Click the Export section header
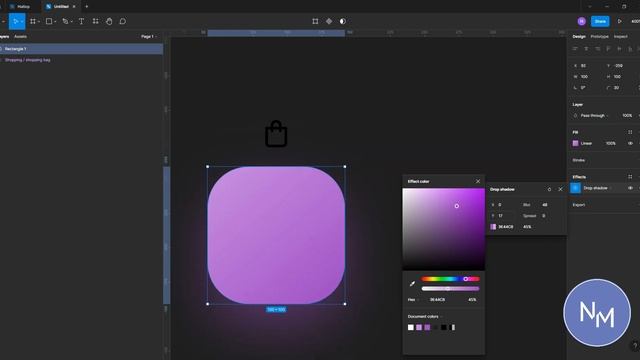 pos(579,205)
